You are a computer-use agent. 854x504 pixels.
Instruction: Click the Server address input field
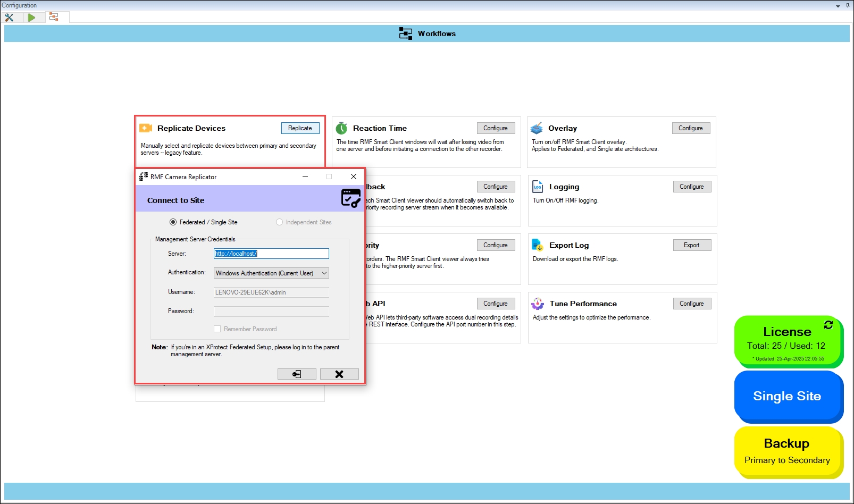(271, 254)
